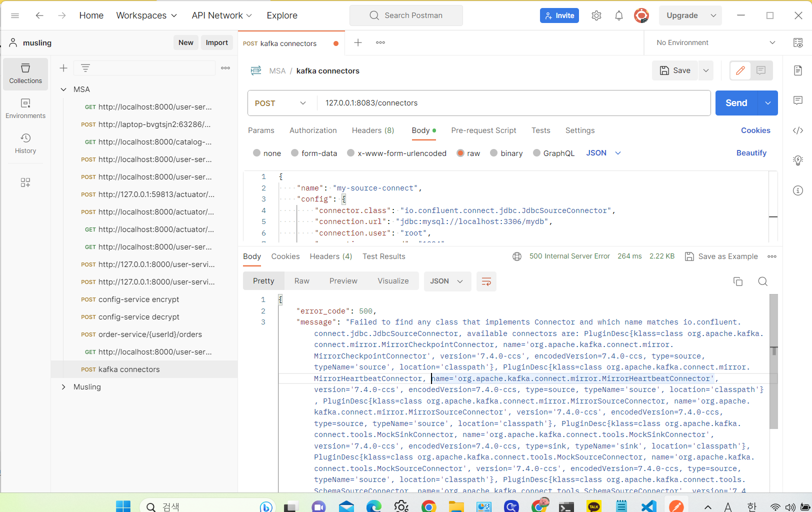Image resolution: width=812 pixels, height=512 pixels.
Task: Click the Beautify link
Action: click(x=751, y=153)
